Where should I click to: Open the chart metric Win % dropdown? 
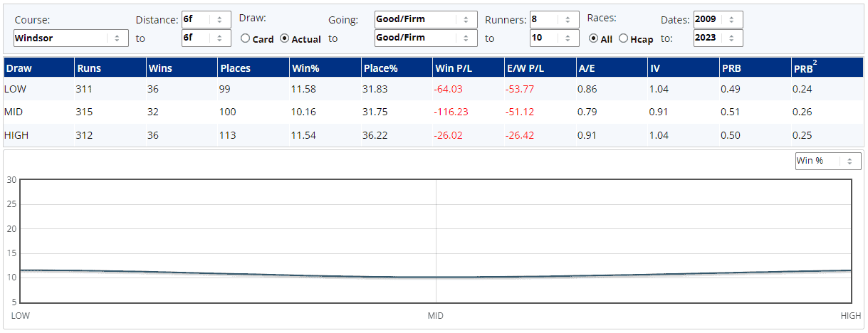(827, 161)
